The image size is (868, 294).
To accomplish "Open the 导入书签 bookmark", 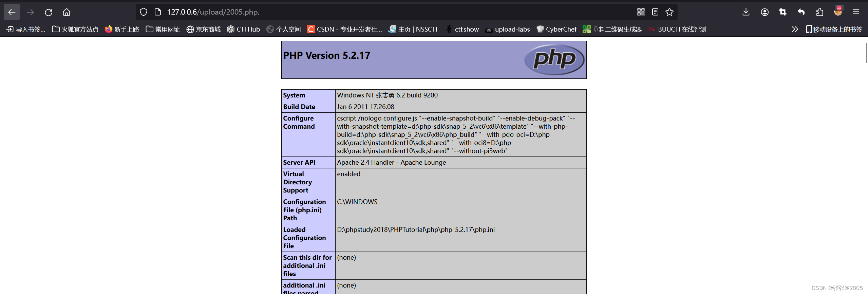I will [26, 30].
